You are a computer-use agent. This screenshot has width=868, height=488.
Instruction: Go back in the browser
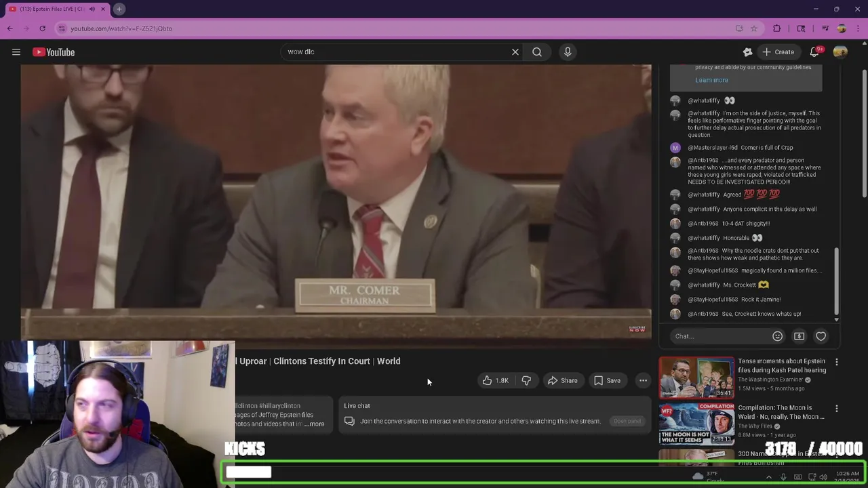coord(9,28)
